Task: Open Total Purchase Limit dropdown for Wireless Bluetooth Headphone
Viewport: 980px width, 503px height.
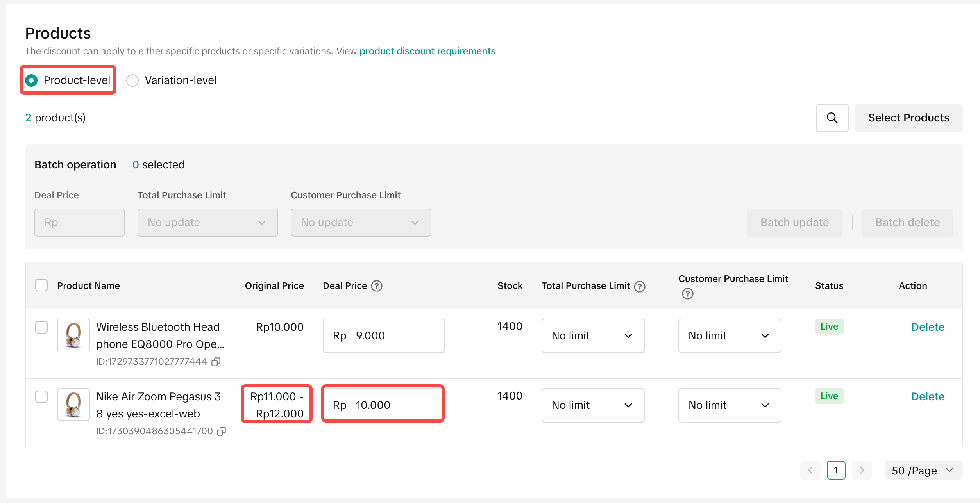Action: 592,336
